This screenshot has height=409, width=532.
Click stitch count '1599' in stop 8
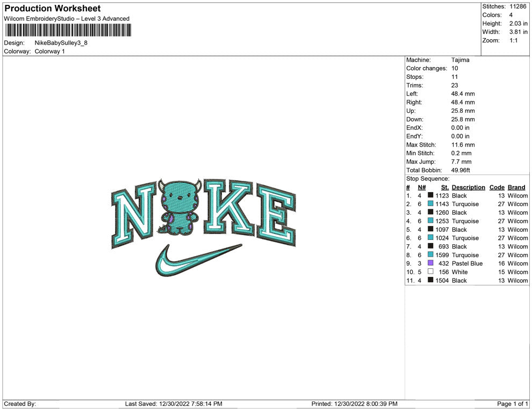442,255
